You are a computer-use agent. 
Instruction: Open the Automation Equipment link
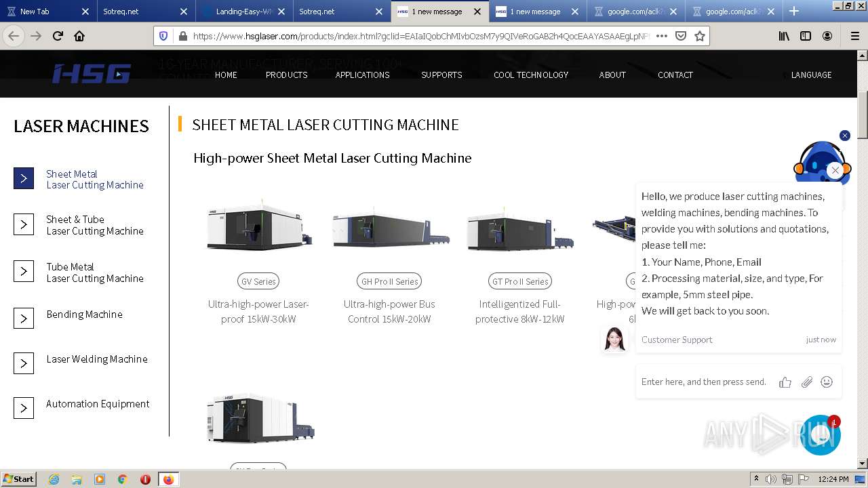(x=98, y=404)
